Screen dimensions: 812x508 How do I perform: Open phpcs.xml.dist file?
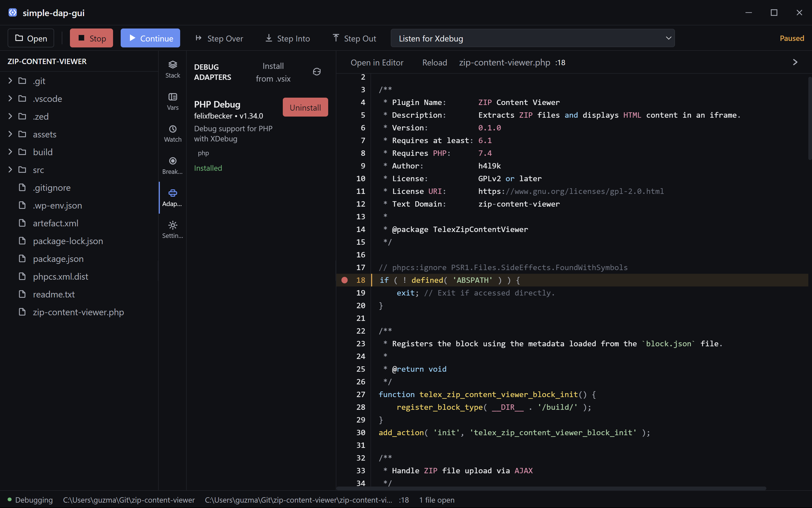pos(79,277)
